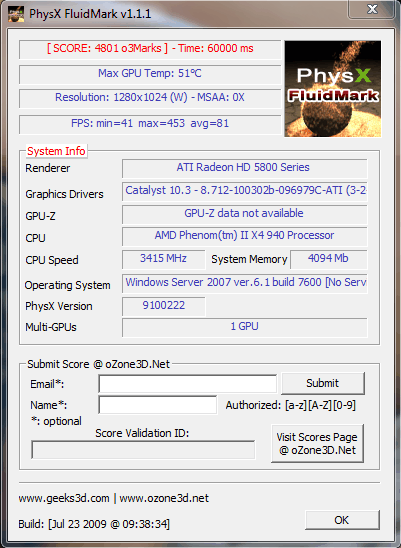Viewport: 401px width, 548px height.
Task: Click the 4094 Mb memory value
Action: [328, 259]
